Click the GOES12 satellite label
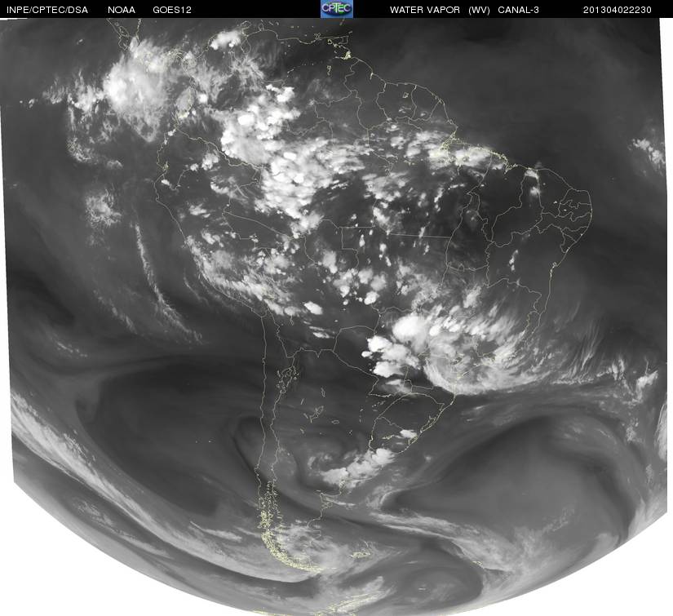The height and width of the screenshot is (616, 673). click(172, 10)
